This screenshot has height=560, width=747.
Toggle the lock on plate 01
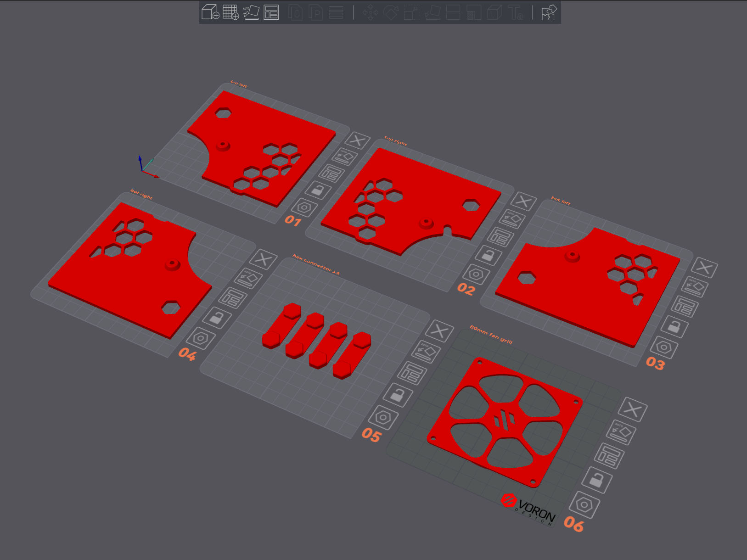tap(318, 190)
